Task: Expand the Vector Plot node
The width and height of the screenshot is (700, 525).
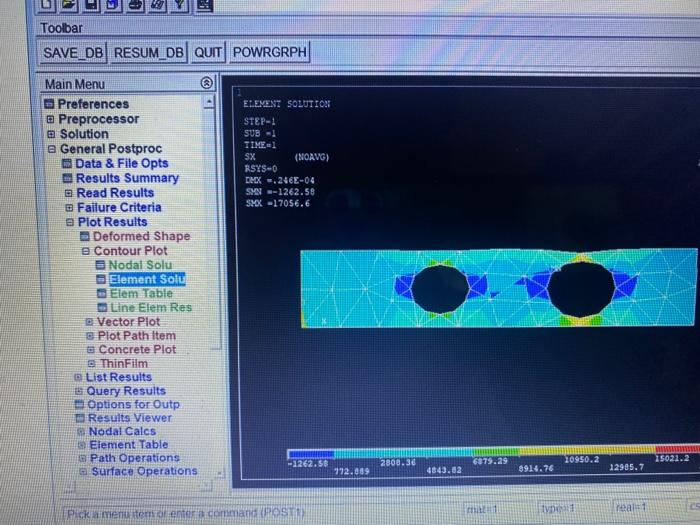Action: (89, 321)
